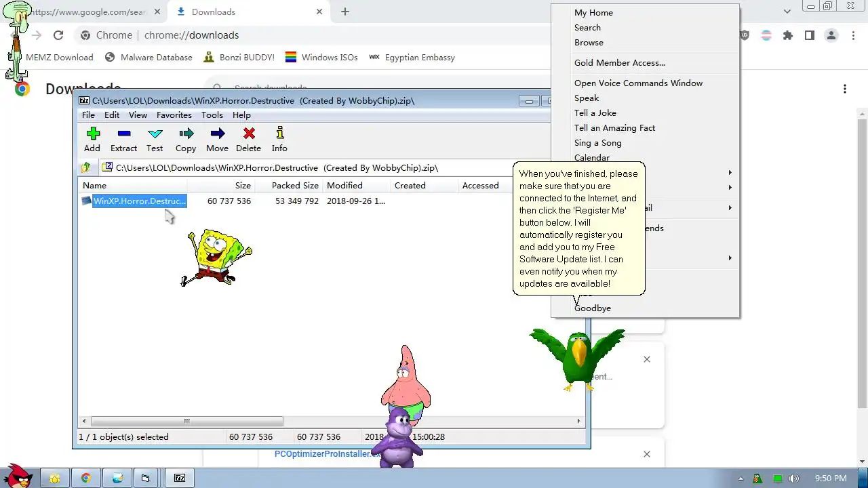
Task: Choose Sing a Song menu entry
Action: (597, 143)
